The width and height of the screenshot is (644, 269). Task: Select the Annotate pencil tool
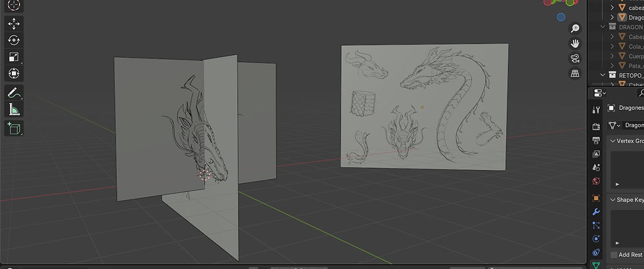14,93
